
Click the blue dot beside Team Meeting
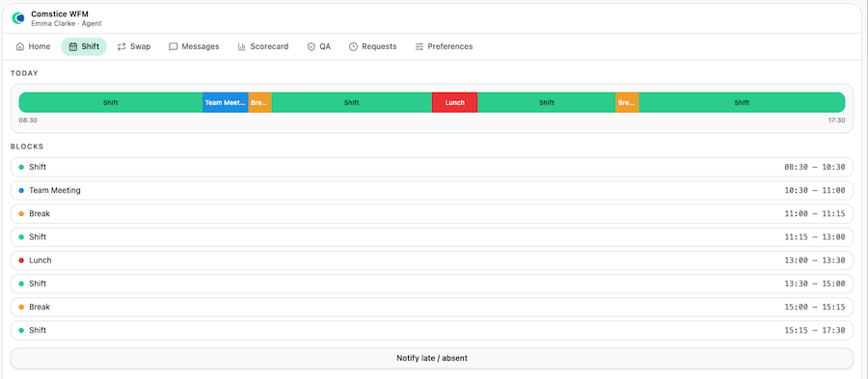(x=21, y=190)
